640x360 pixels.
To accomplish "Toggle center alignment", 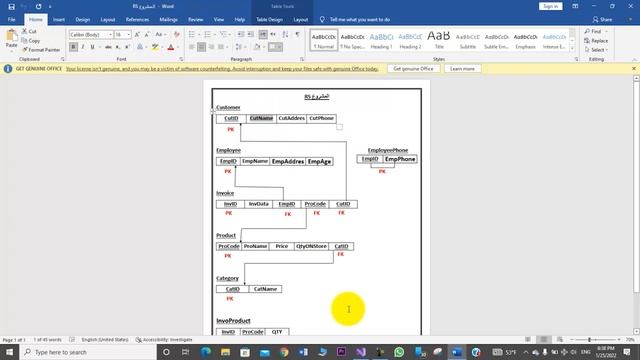I will coord(202,47).
